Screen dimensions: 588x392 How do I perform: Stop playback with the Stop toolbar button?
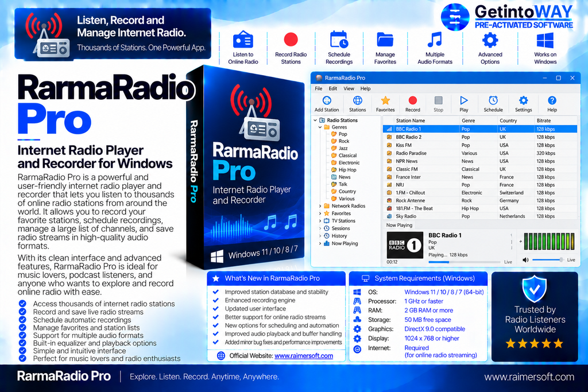coord(438,100)
